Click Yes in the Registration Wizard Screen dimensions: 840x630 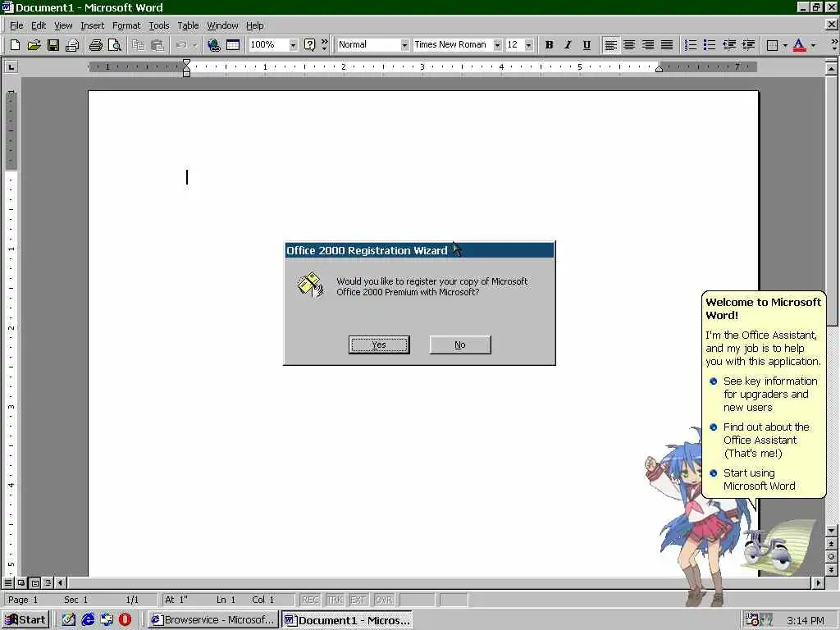click(379, 345)
